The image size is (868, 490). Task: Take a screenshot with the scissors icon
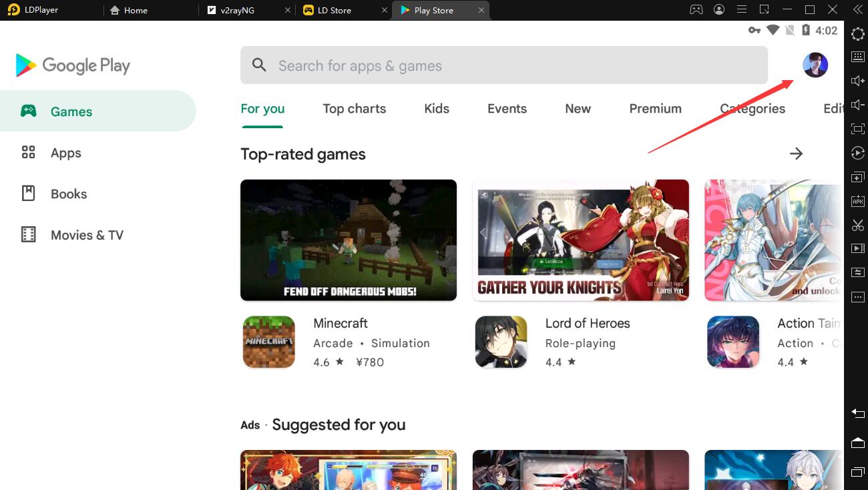click(x=858, y=224)
